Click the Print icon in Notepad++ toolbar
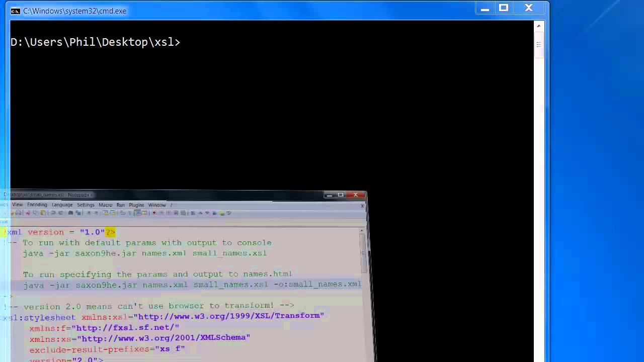Viewport: 644px width, 362px height. [x=19, y=213]
